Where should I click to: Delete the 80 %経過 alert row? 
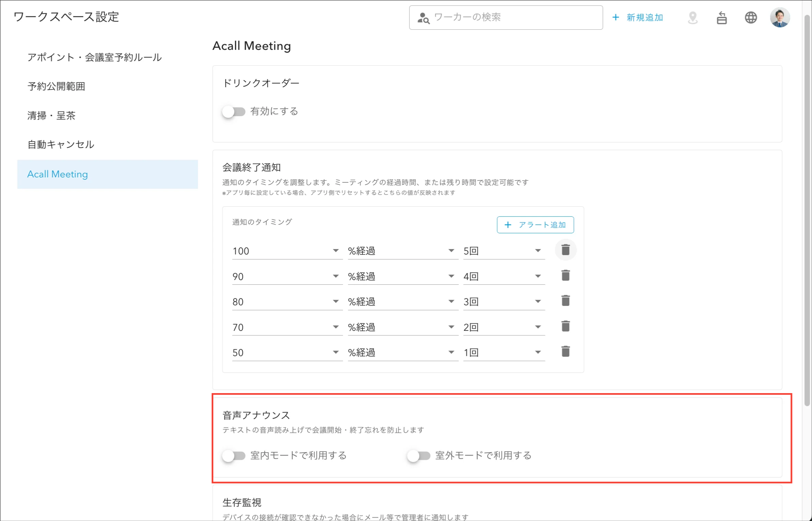click(565, 301)
